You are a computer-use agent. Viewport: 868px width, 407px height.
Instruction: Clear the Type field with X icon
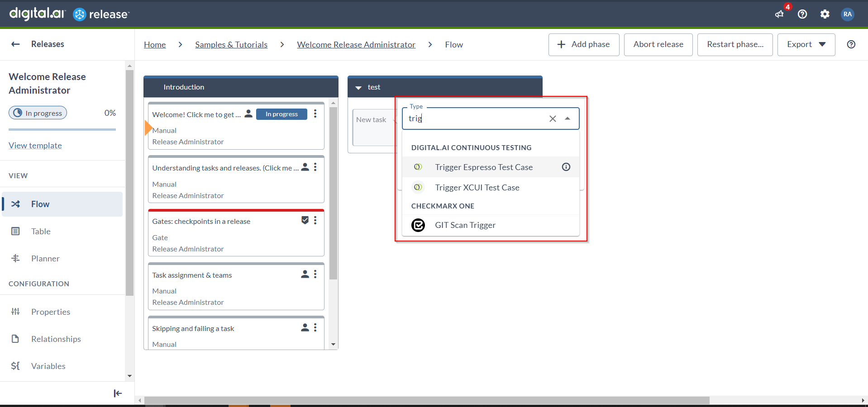[553, 118]
